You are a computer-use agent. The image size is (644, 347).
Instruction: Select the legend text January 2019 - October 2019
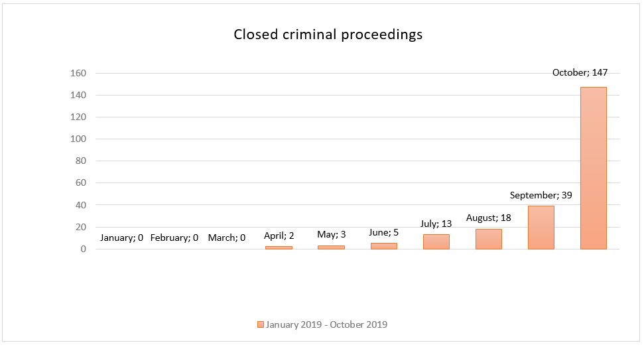coord(326,324)
